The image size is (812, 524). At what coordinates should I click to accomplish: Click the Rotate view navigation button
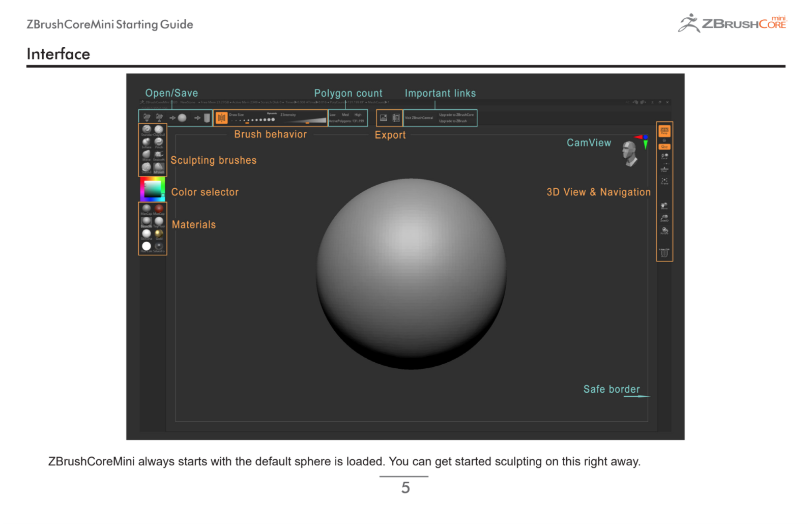tap(664, 231)
